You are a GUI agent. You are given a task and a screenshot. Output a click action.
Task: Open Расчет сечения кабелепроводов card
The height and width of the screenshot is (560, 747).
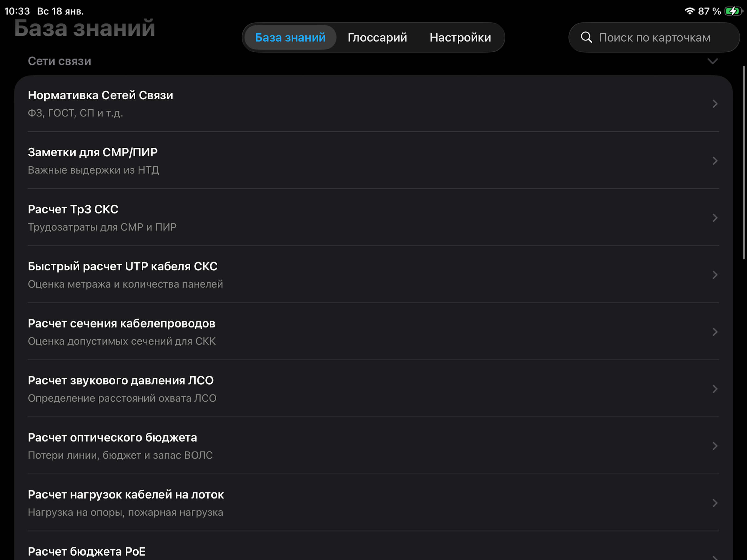point(373,332)
